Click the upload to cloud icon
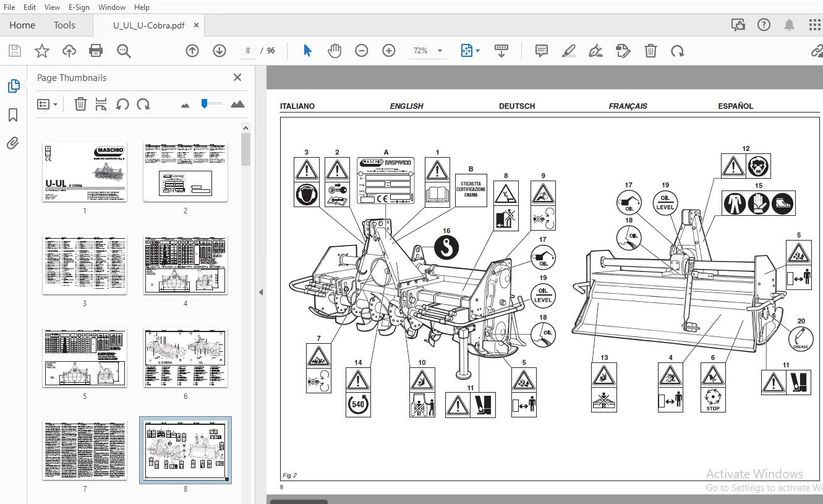823x504 pixels. point(69,51)
